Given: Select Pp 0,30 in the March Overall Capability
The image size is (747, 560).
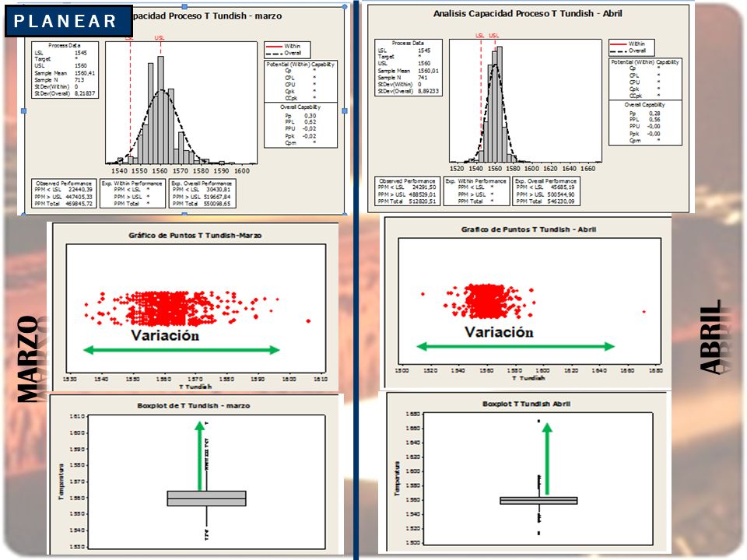Looking at the screenshot, I should 300,116.
